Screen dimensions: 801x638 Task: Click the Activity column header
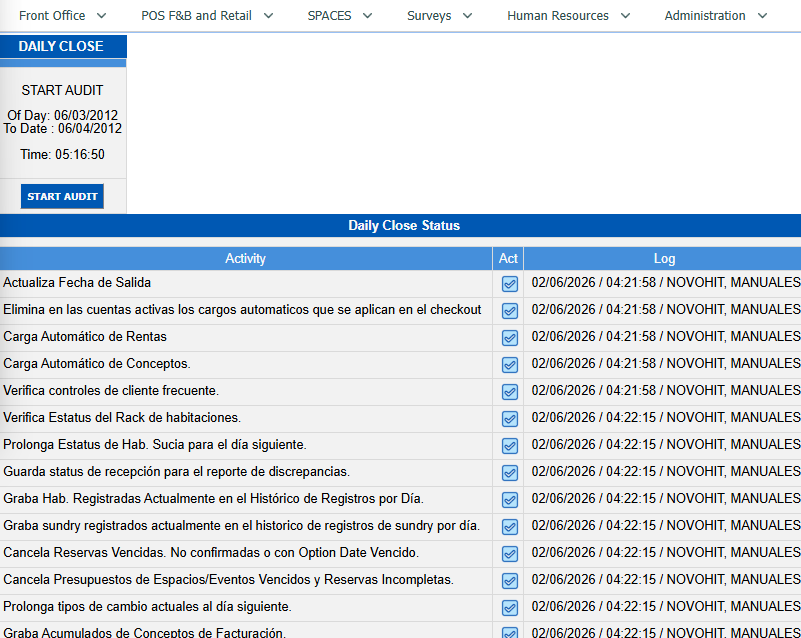coord(246,258)
